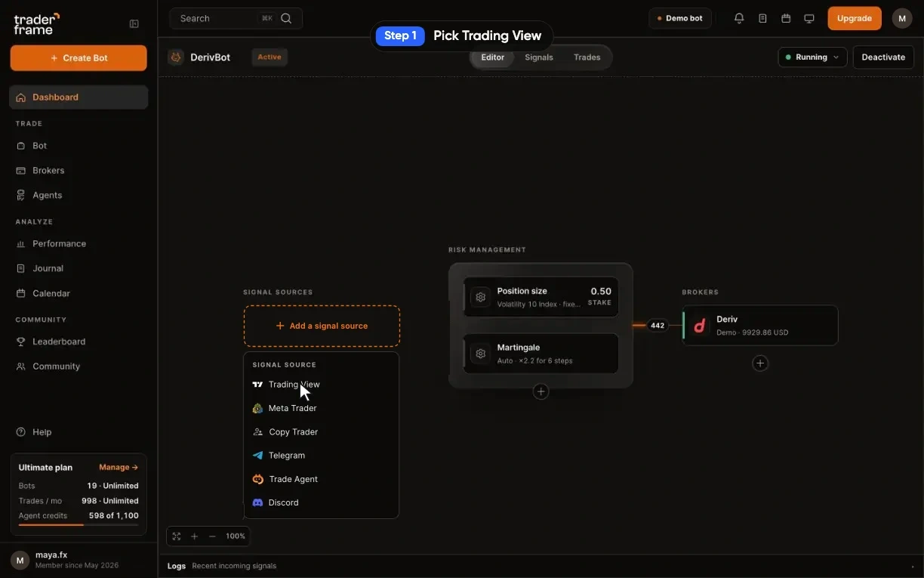
Task: Zoom out the canvas with minus
Action: click(212, 536)
